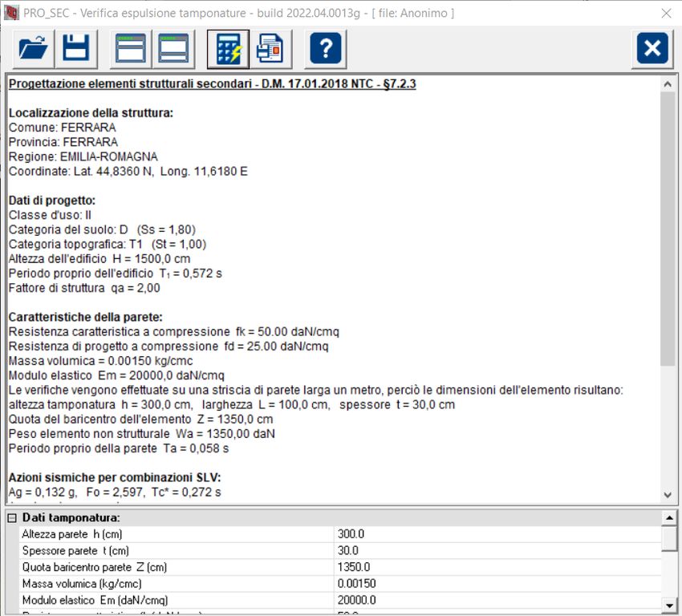
Task: Click the Quota baricentro parete Z value
Action: [497, 567]
